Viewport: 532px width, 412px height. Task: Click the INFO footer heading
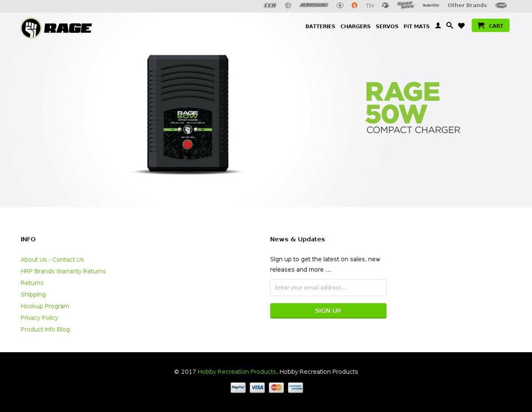pos(28,239)
